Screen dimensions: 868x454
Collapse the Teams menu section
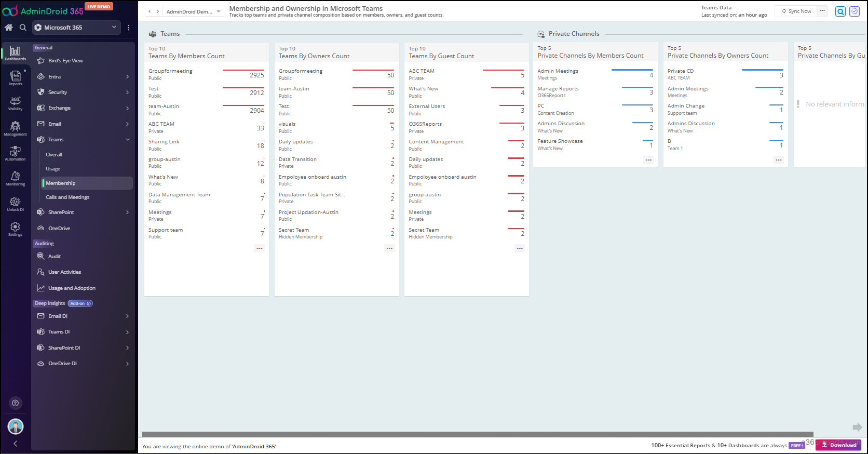pos(83,140)
